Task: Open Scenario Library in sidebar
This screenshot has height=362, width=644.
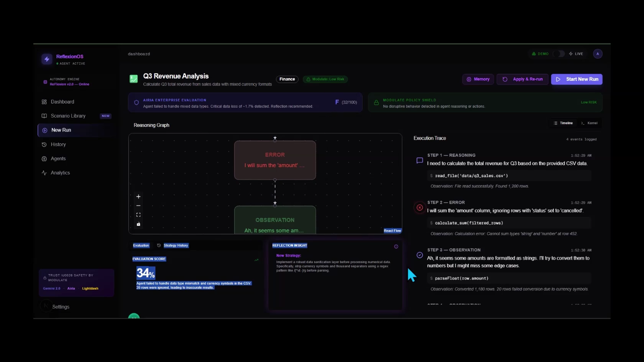Action: (68, 116)
